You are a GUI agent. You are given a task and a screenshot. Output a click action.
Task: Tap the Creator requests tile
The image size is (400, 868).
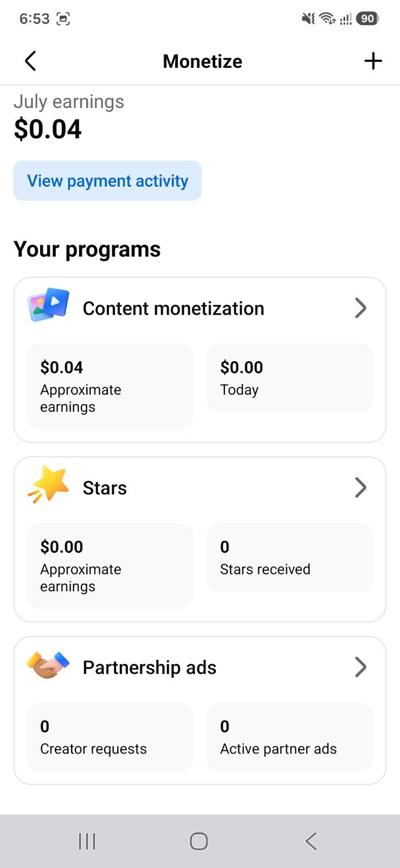click(x=110, y=737)
